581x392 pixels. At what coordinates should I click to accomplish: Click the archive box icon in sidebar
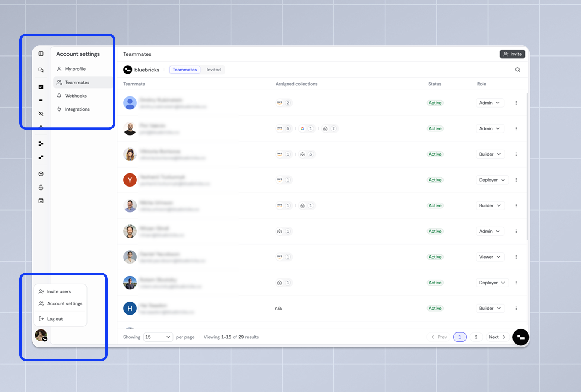(x=41, y=201)
